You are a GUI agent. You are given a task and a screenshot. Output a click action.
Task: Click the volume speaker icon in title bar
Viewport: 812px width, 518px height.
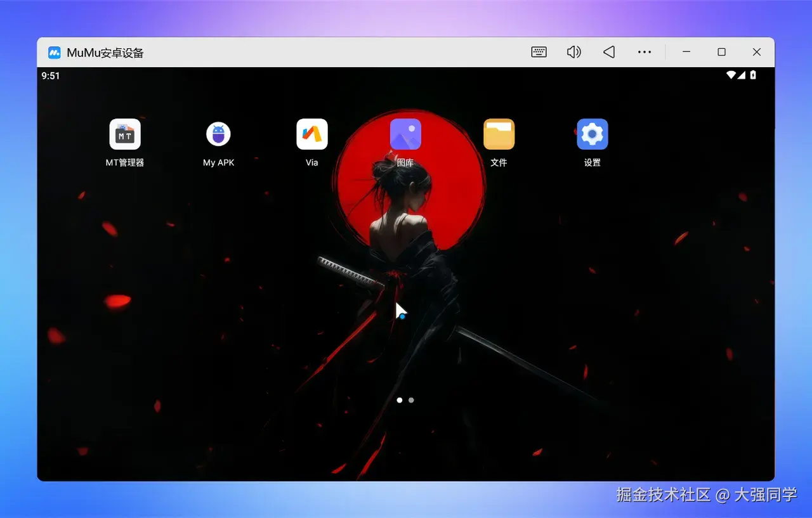573,52
